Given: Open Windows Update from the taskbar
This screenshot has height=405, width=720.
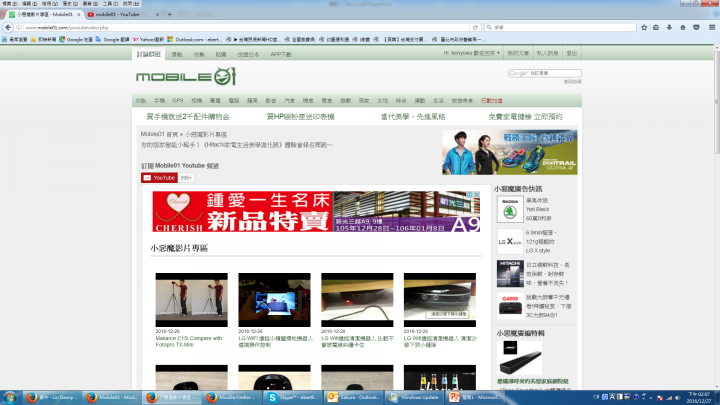Looking at the screenshot, I should tap(414, 398).
